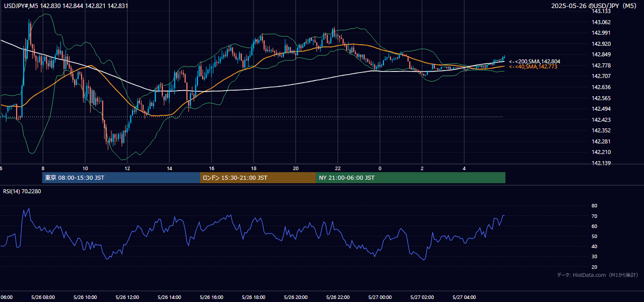
Task: Click price level 142.778 on the axis
Action: click(x=601, y=65)
